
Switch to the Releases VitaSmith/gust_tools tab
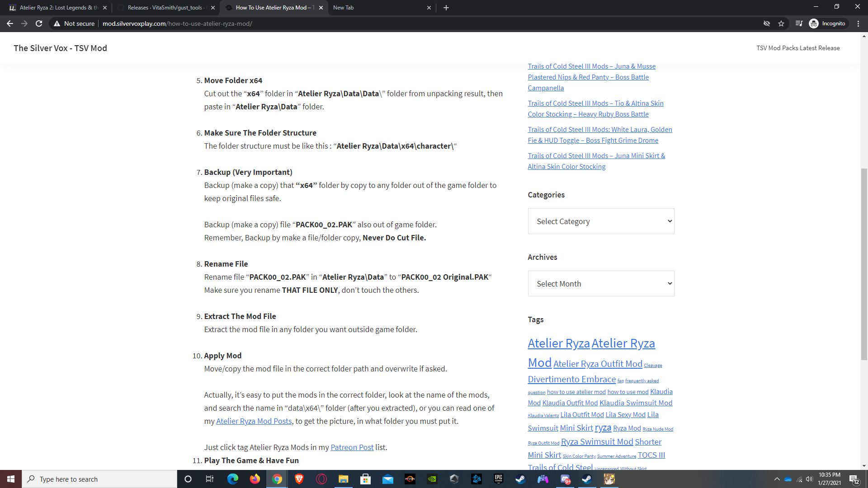[165, 8]
